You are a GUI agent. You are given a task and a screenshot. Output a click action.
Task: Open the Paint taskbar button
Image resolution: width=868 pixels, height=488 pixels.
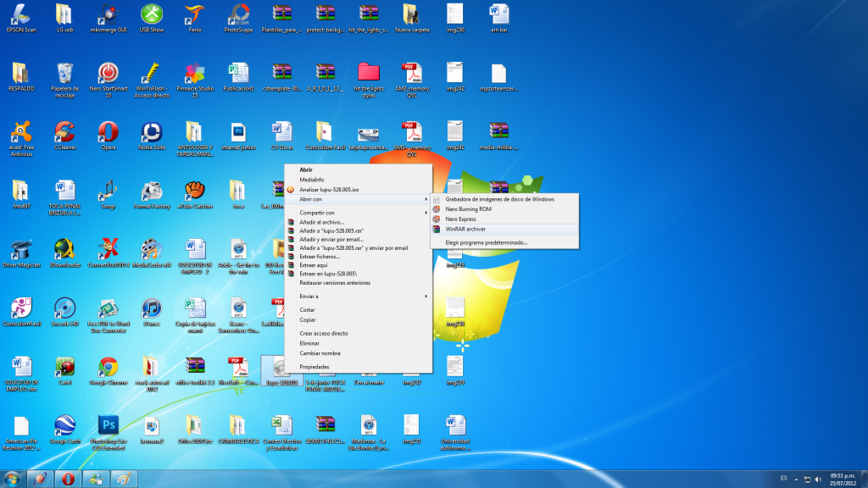pyautogui.click(x=124, y=480)
